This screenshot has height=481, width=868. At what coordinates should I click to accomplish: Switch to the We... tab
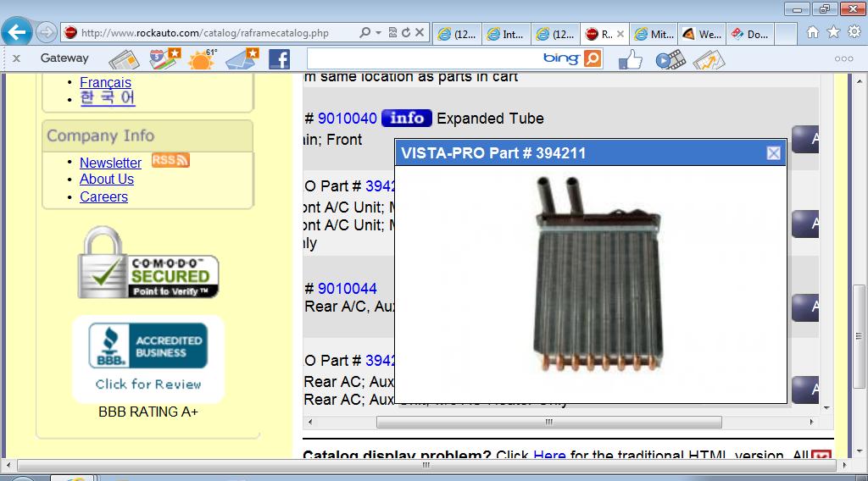coord(703,34)
